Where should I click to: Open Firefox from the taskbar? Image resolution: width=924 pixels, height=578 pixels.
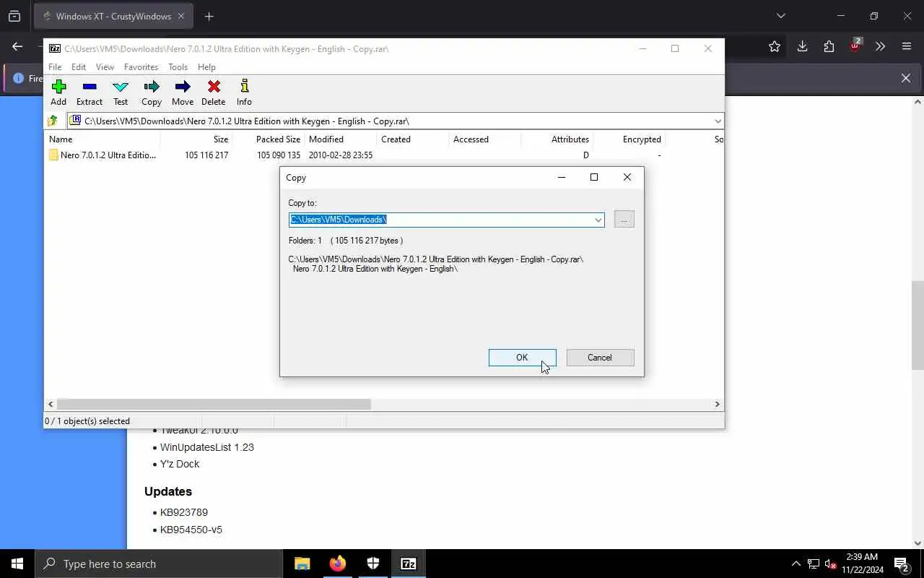(x=337, y=564)
